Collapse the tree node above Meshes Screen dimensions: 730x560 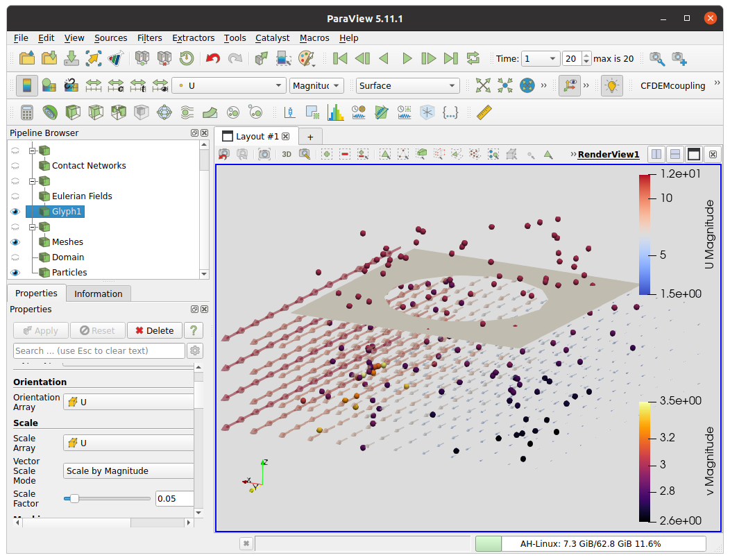[x=32, y=227]
